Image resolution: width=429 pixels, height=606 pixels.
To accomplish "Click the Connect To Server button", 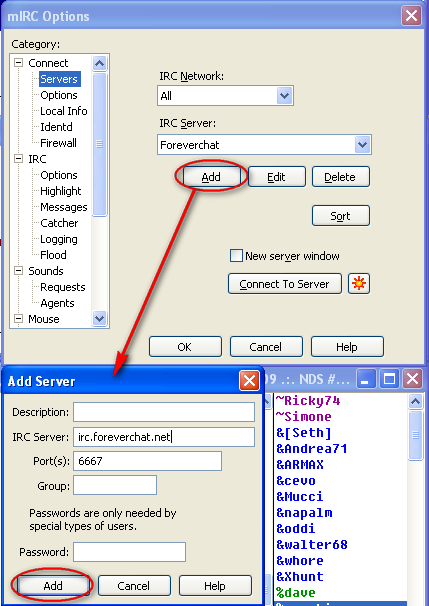I will pyautogui.click(x=284, y=284).
